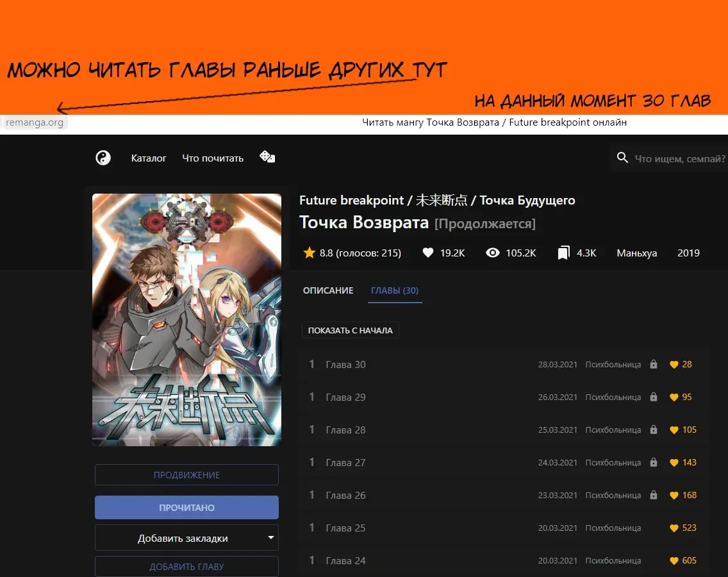Switch to the Главы (30) tab
The width and height of the screenshot is (728, 577).
(395, 290)
